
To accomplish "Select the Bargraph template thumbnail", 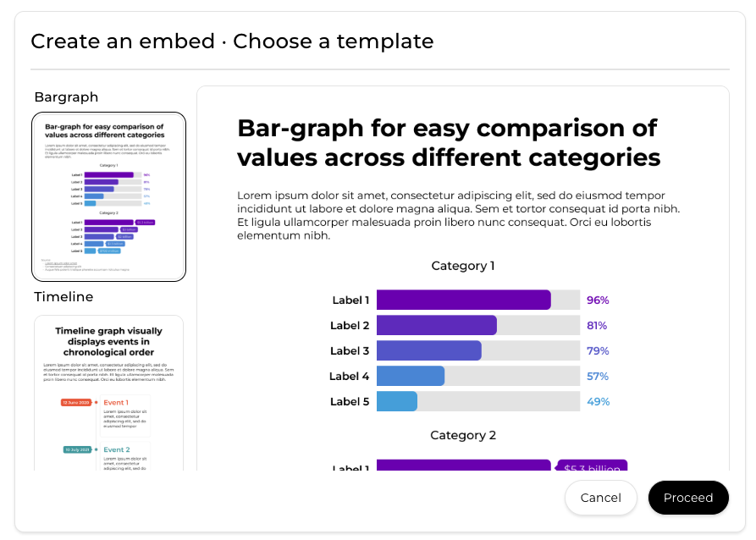I will 108,196.
